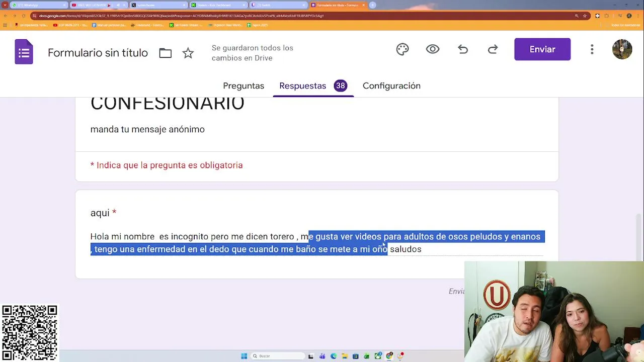Switch to the WhatsApp browser tab
Screen dimensions: 644x362
(39, 5)
